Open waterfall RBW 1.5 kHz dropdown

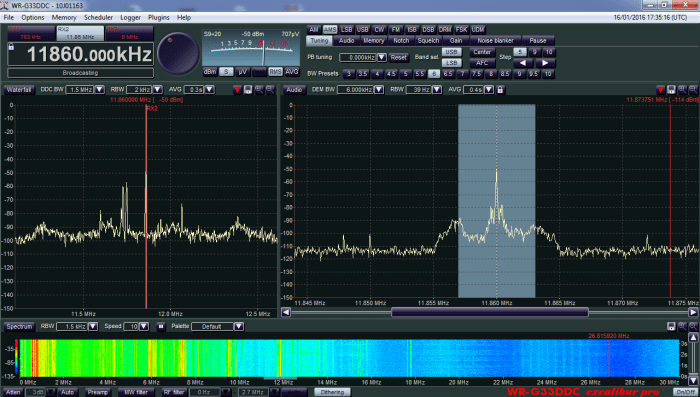[93, 326]
